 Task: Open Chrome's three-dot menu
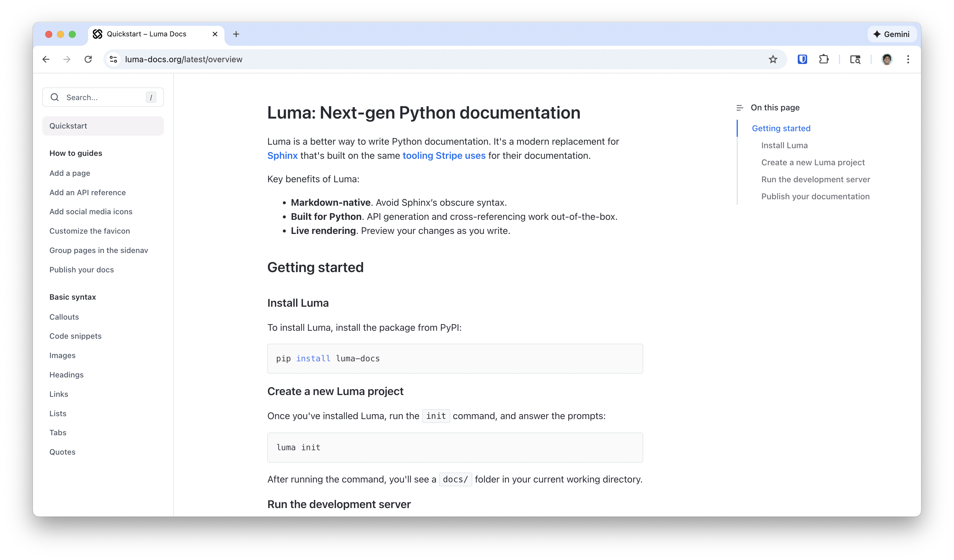pos(908,59)
